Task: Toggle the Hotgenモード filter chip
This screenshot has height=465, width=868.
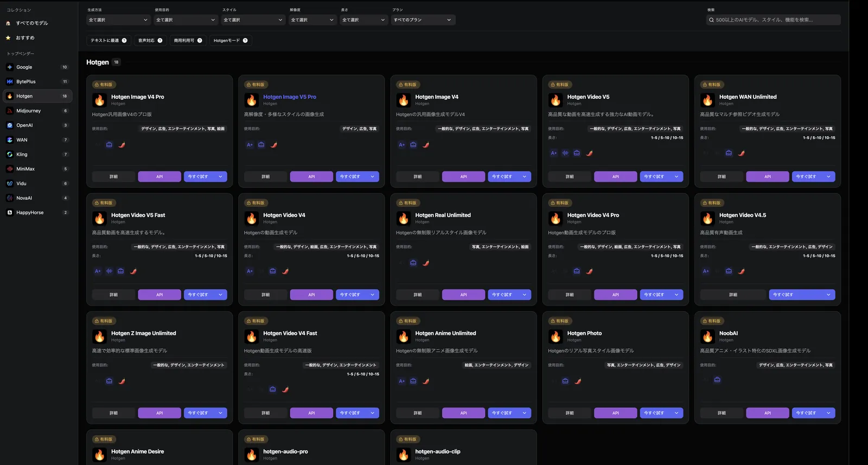Action: click(x=231, y=41)
